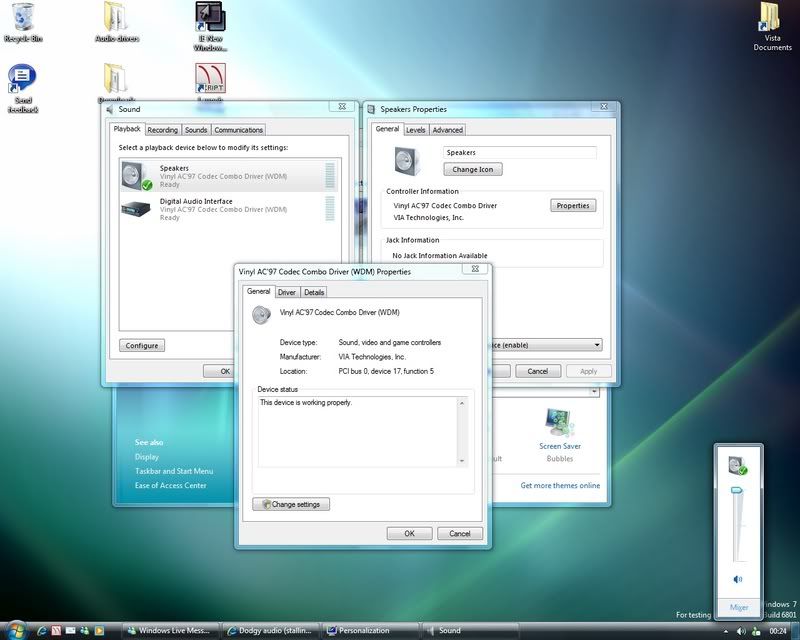The height and width of the screenshot is (640, 800).
Task: Open Ease of Access Center link
Action: click(170, 485)
